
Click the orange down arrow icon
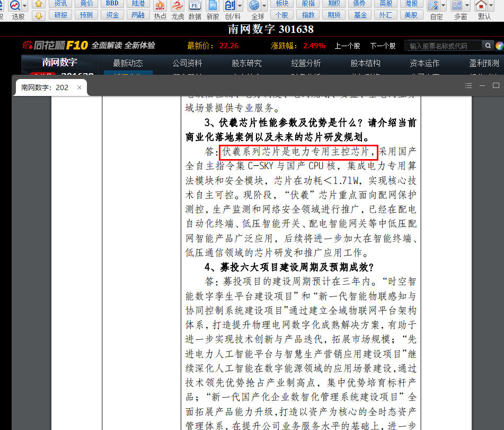click(x=39, y=16)
